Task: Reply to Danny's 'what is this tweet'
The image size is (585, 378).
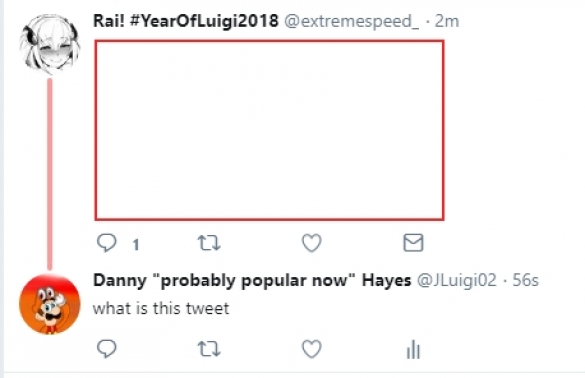Action: point(107,349)
